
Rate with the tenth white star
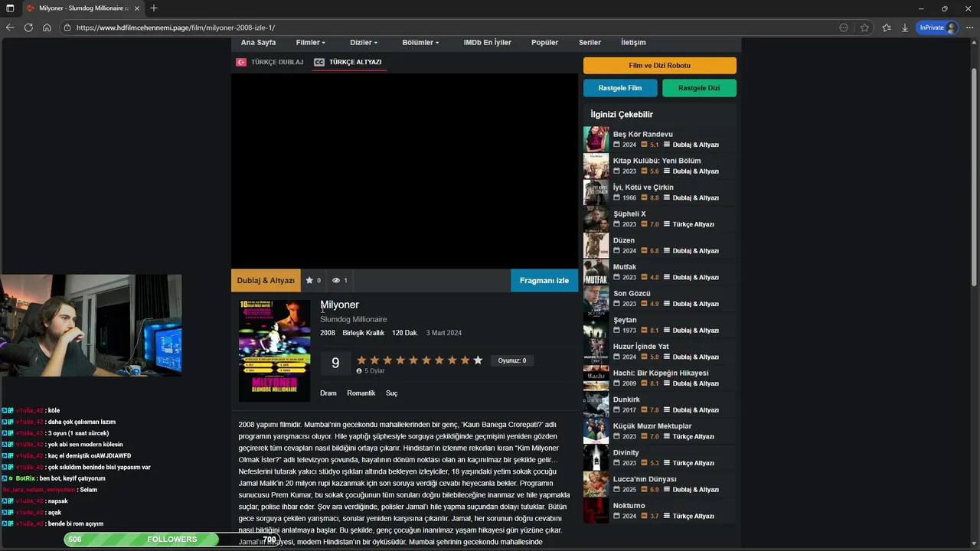(x=478, y=360)
